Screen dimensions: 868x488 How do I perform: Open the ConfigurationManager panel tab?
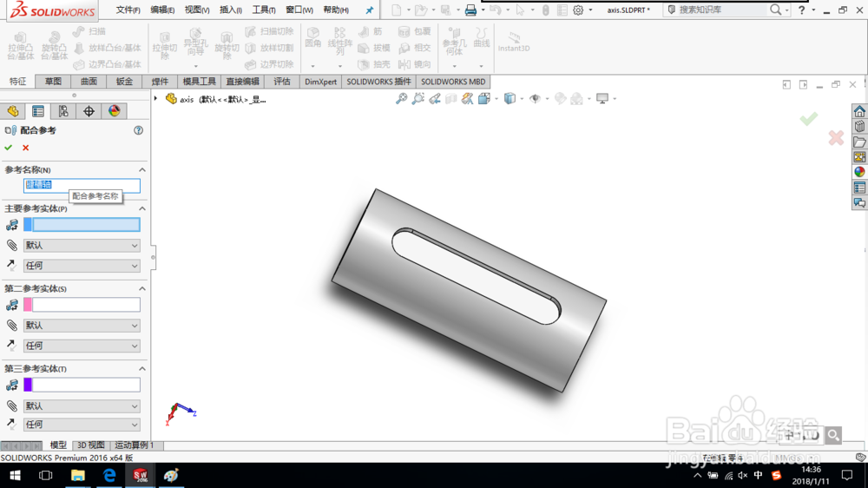pyautogui.click(x=63, y=111)
